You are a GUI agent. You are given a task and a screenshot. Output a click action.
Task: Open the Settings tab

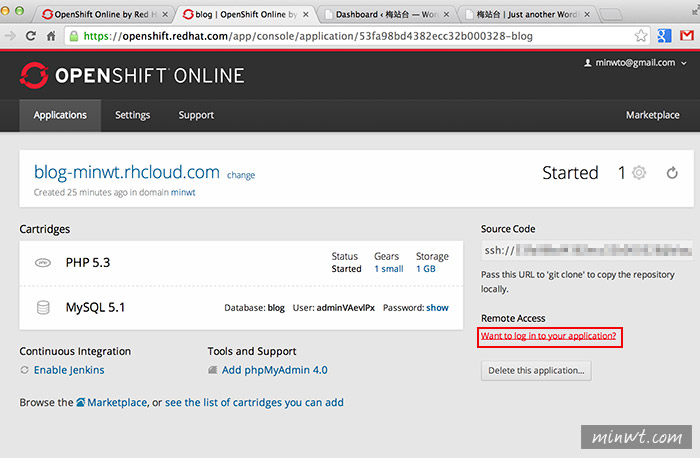point(133,115)
